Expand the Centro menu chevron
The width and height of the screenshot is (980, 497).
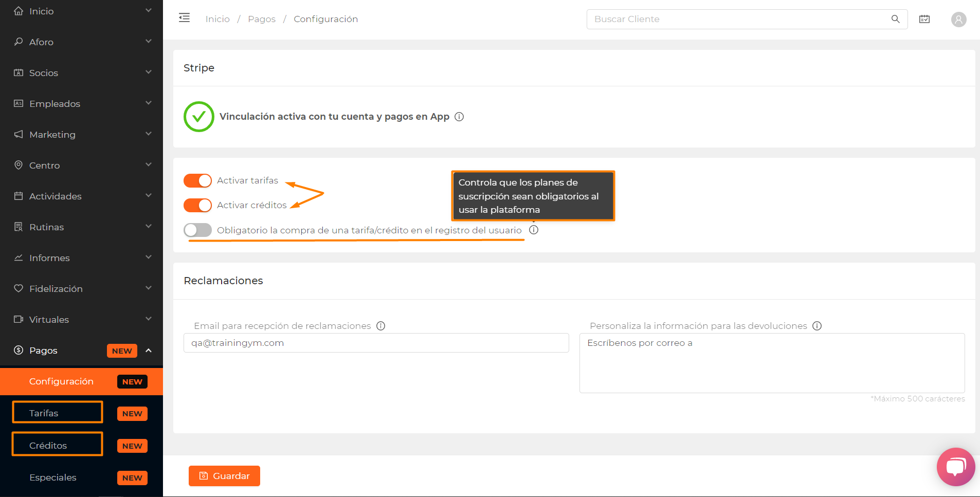coord(149,164)
